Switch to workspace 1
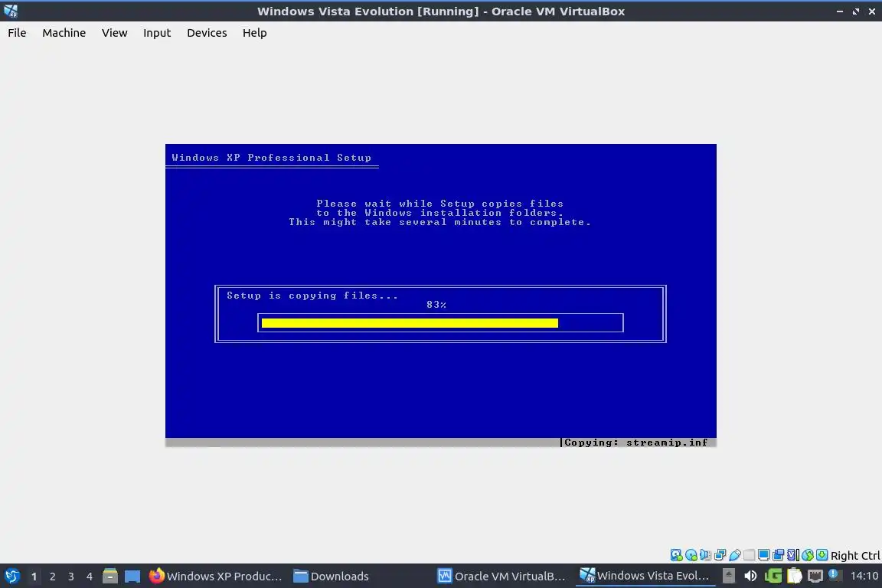The width and height of the screenshot is (882, 588). pyautogui.click(x=34, y=577)
